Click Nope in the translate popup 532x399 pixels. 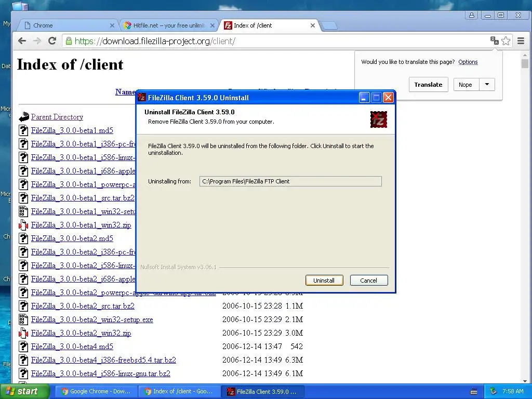[465, 85]
